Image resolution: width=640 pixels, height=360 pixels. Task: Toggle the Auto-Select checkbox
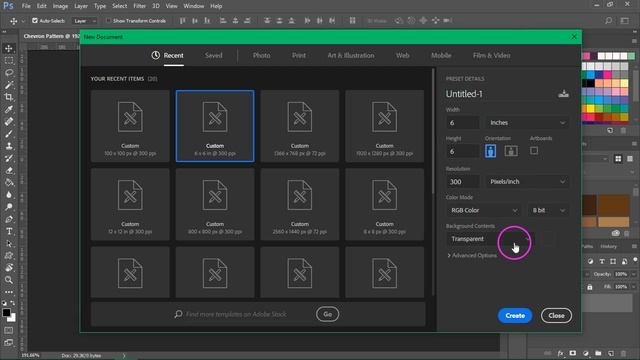tap(35, 20)
